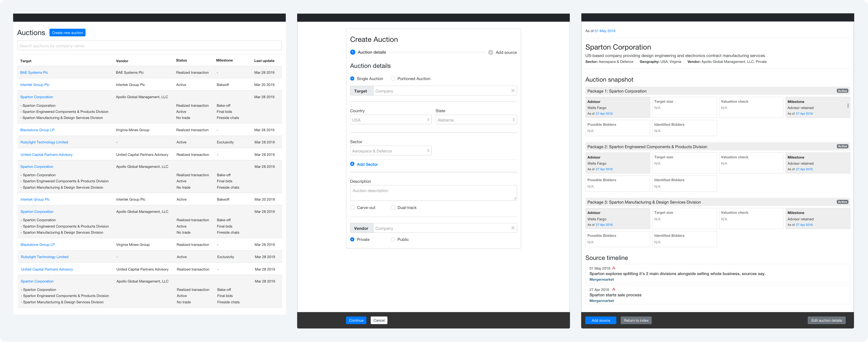
Task: Click the step 1 Auction details circle indicator
Action: (352, 52)
